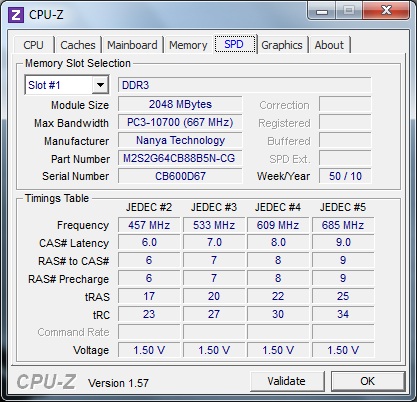Click the tRAS value 22

click(278, 296)
